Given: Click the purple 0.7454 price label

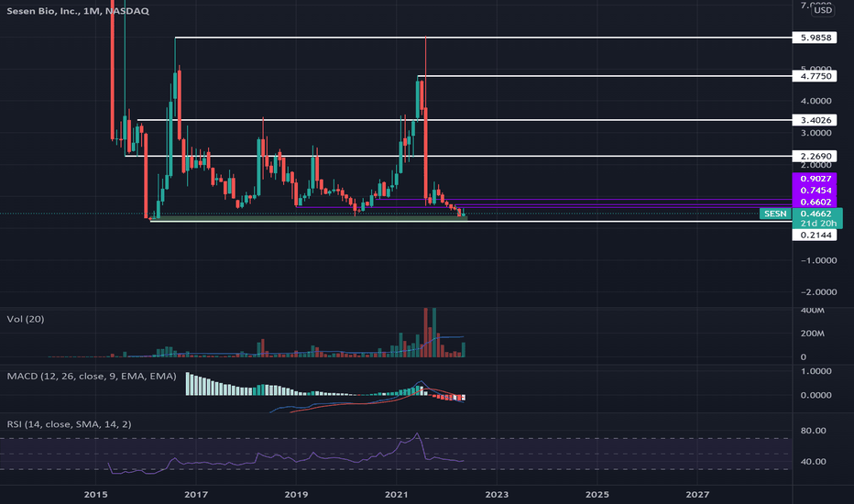Looking at the screenshot, I should click(x=815, y=191).
